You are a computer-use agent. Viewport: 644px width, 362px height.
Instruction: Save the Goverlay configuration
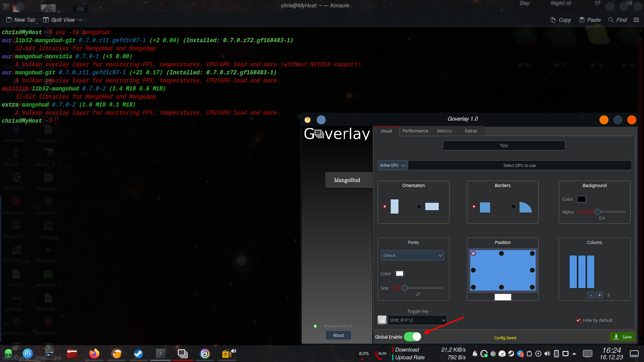click(623, 337)
